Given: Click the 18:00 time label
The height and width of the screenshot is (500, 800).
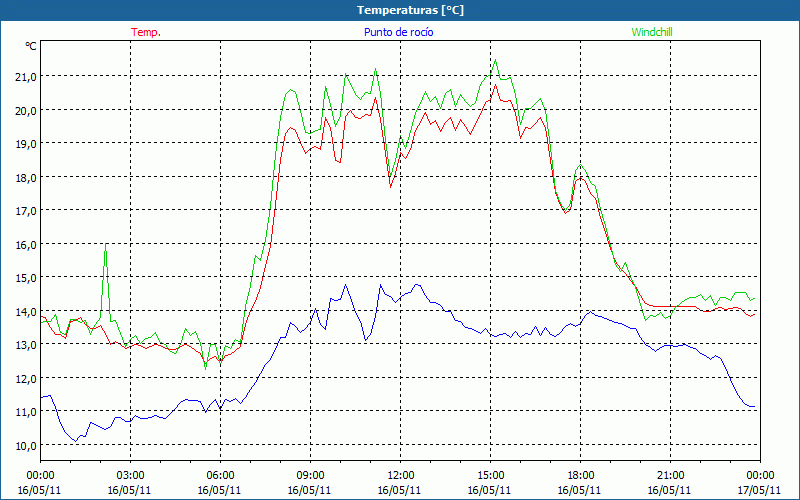Looking at the screenshot, I should (x=580, y=475).
